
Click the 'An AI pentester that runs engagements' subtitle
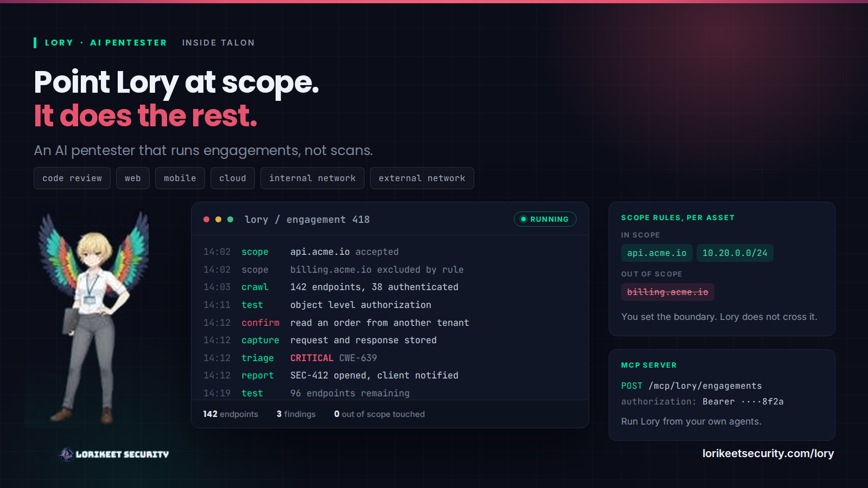(x=203, y=150)
